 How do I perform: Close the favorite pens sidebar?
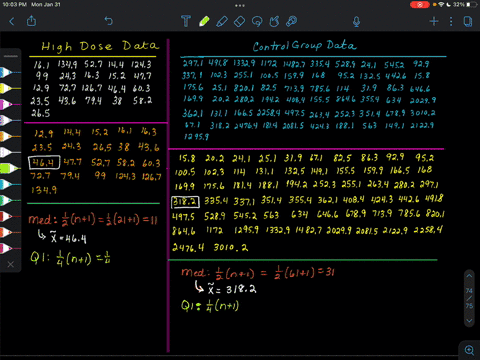pos(11,264)
